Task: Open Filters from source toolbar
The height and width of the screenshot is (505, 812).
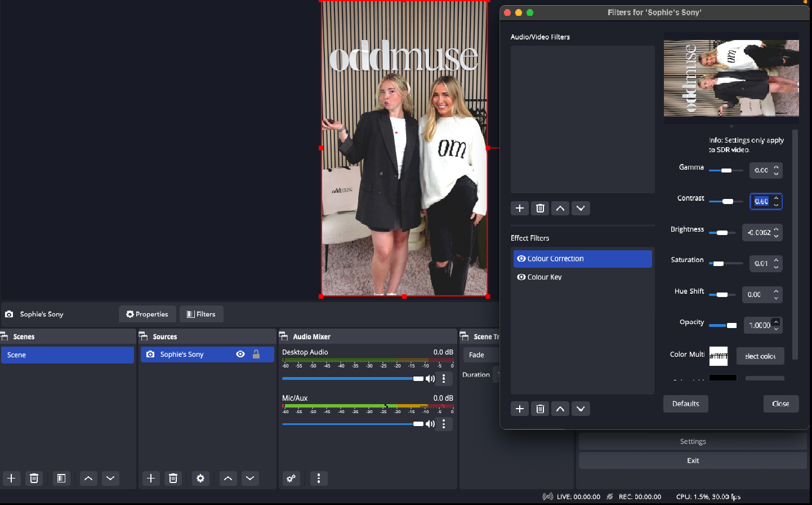Action: [x=202, y=314]
